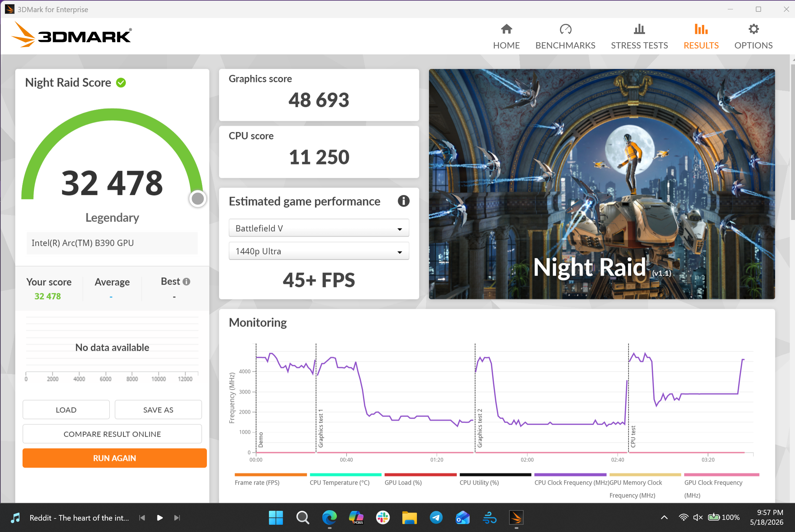This screenshot has height=532, width=795.
Task: Click the Intel(R) Arc(TM) B390 GPU field
Action: (112, 243)
